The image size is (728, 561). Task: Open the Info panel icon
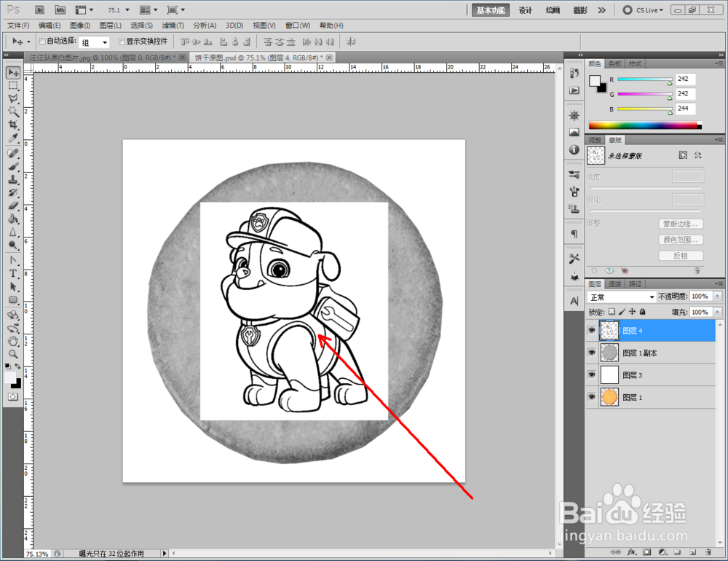coord(574,149)
